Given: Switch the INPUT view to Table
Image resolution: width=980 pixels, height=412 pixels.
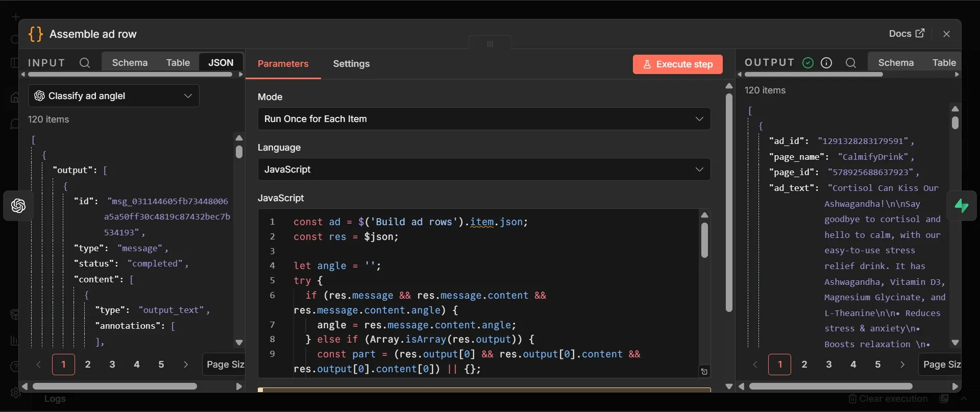Looking at the screenshot, I should (178, 63).
